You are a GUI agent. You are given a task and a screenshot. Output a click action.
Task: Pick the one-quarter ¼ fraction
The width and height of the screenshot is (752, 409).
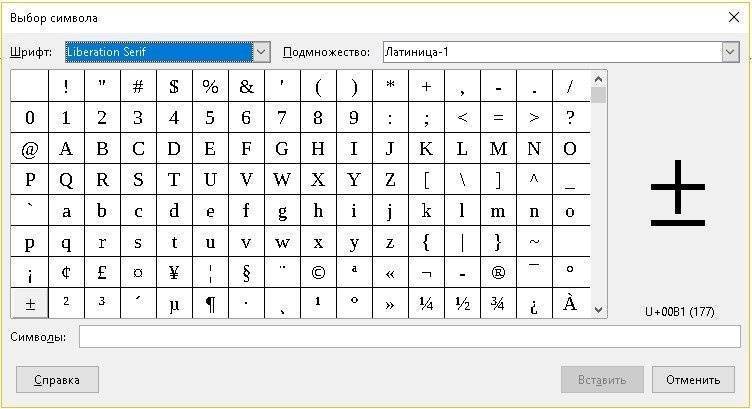[x=426, y=304]
